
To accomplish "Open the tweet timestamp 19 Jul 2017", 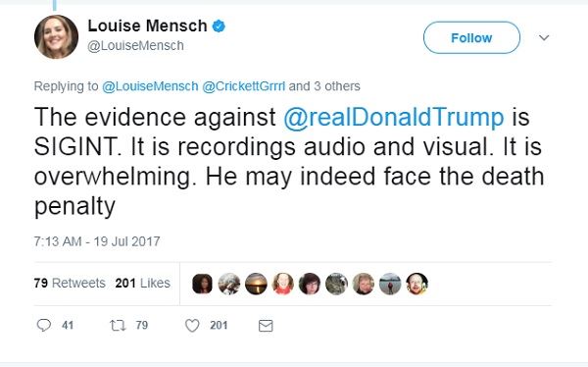I will coord(97,241).
